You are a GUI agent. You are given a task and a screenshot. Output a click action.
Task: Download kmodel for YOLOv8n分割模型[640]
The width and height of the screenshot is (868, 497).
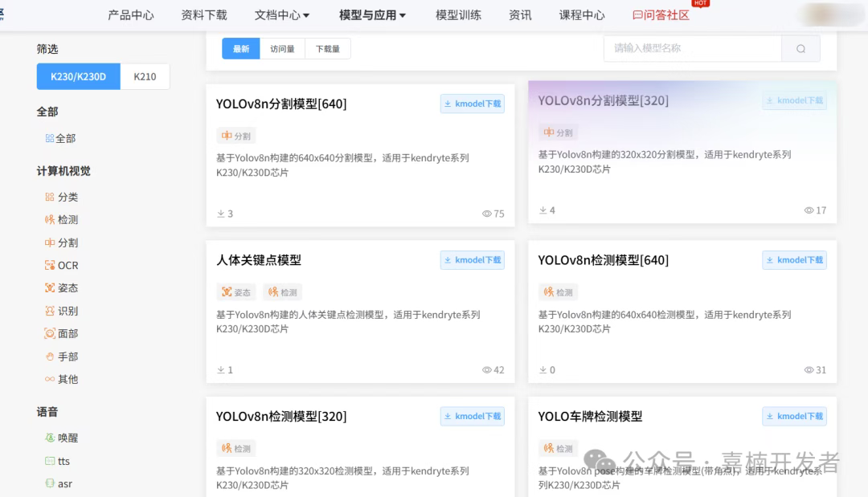473,104
